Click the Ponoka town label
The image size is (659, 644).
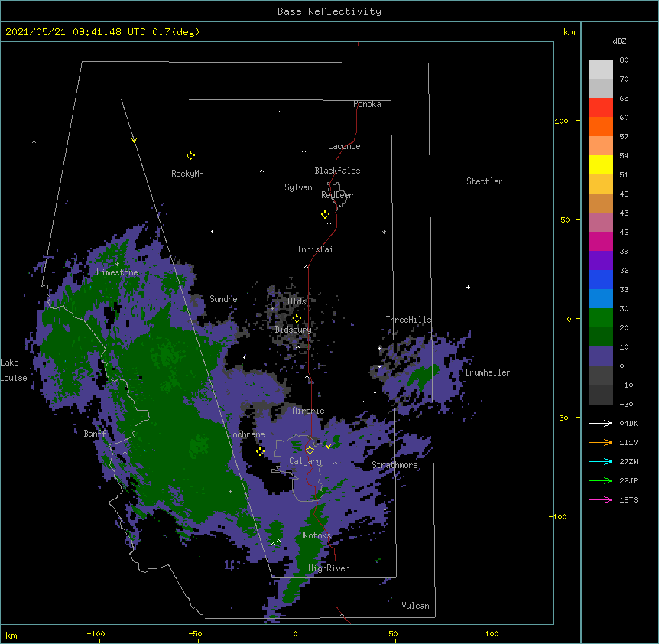(x=367, y=104)
